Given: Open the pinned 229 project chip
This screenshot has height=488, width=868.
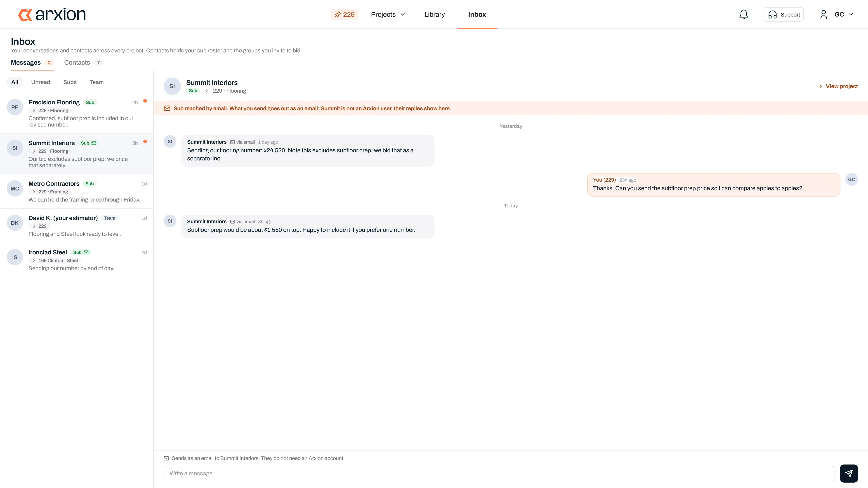Looking at the screenshot, I should pos(344,14).
